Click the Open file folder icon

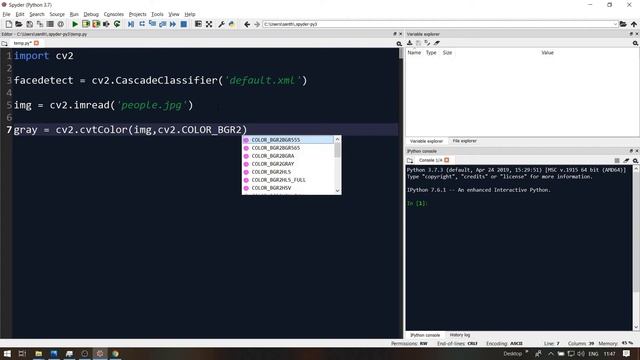[19, 24]
